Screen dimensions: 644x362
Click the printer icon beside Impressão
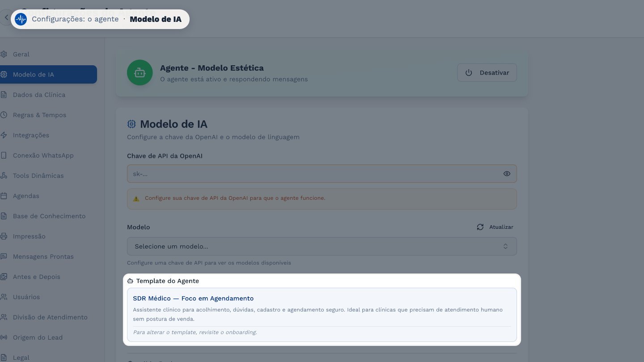pyautogui.click(x=4, y=236)
